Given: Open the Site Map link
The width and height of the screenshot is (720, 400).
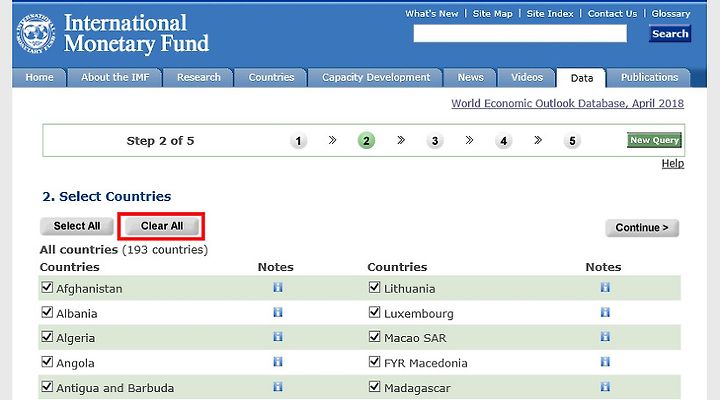Looking at the screenshot, I should 492,14.
